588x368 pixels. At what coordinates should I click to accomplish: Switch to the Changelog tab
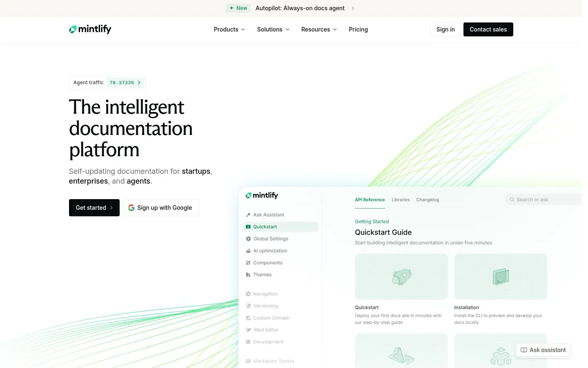point(428,200)
